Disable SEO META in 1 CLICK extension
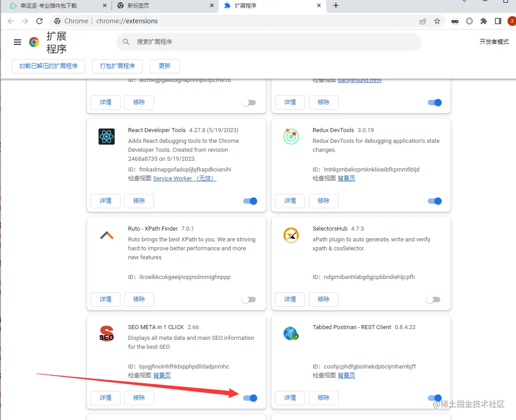This screenshot has width=516, height=420. (x=250, y=398)
